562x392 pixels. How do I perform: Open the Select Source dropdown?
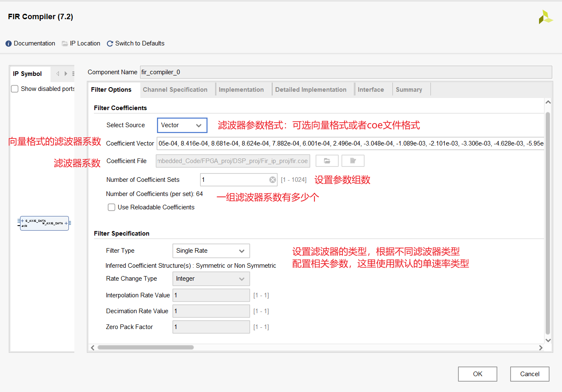(x=182, y=125)
